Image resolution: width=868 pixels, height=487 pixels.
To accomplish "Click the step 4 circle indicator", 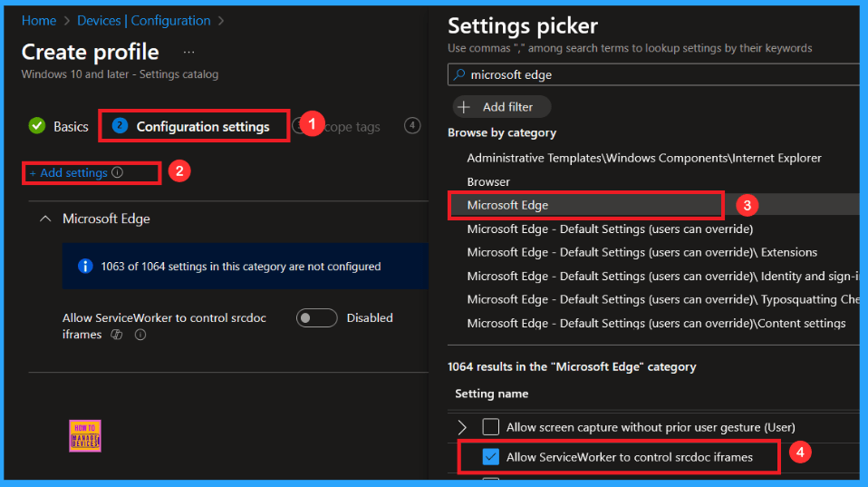I will pos(412,126).
